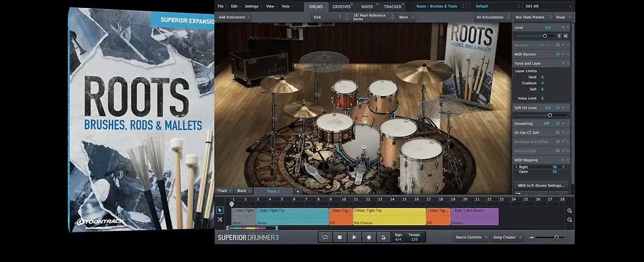Toggle the metronome icon
The width and height of the screenshot is (644, 262).
point(383,237)
